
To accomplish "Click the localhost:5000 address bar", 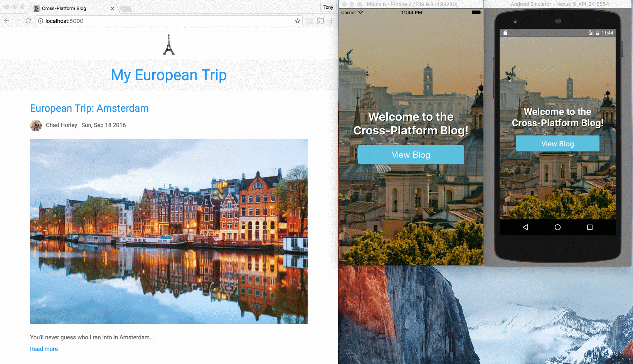I will click(x=116, y=21).
